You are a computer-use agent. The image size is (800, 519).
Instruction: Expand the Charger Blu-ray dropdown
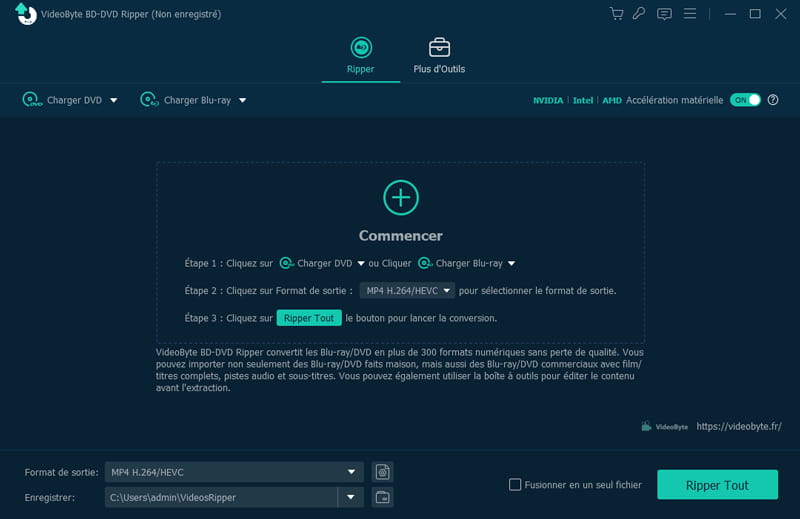click(x=242, y=100)
